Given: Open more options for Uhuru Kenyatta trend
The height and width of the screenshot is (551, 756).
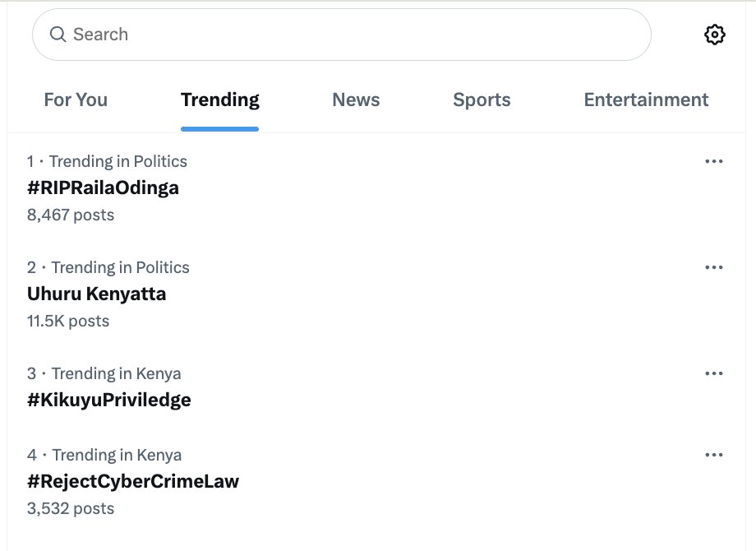Looking at the screenshot, I should 713,267.
